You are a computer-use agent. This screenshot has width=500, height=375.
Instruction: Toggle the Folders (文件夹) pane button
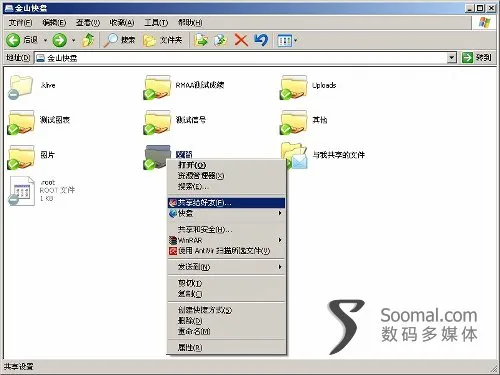click(x=162, y=40)
